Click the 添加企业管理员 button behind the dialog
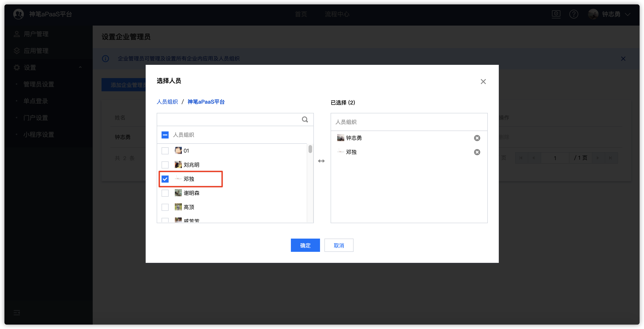This screenshot has height=329, width=644. pos(124,85)
